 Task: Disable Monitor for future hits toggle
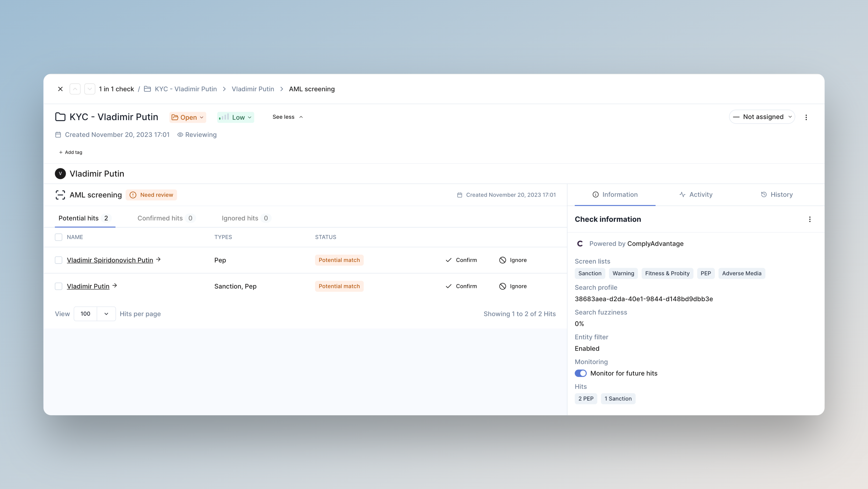pyautogui.click(x=581, y=373)
